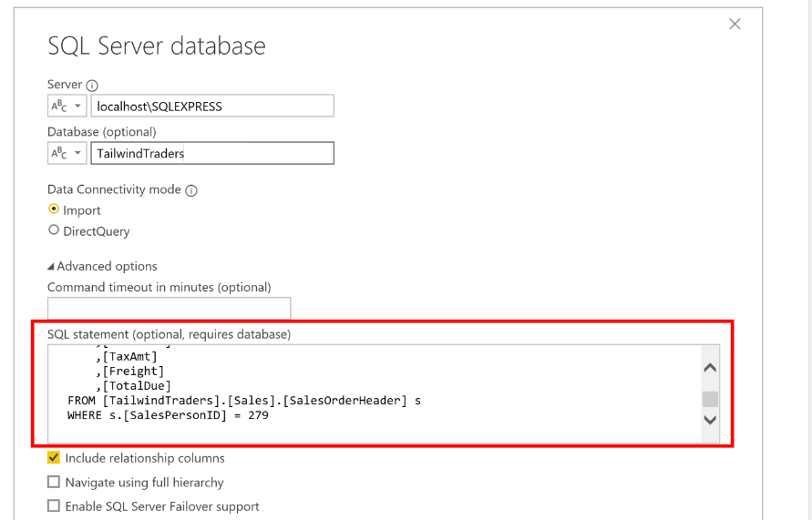Select the DirectQuery radio button
The width and height of the screenshot is (812, 520).
pos(54,230)
